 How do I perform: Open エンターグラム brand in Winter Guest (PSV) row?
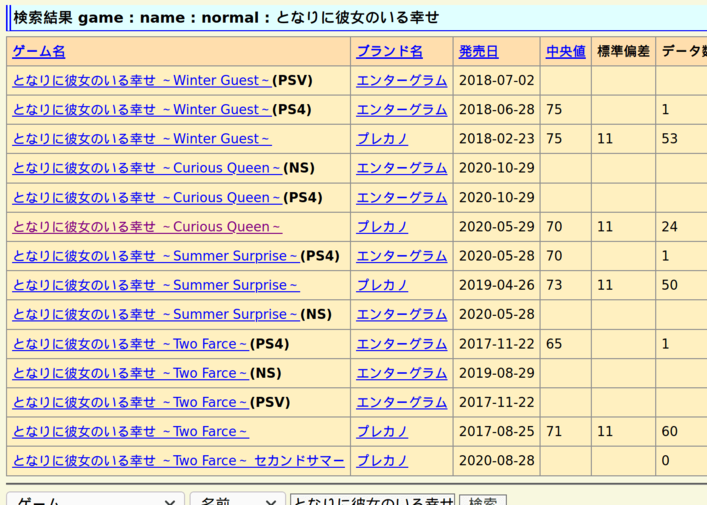click(x=402, y=80)
